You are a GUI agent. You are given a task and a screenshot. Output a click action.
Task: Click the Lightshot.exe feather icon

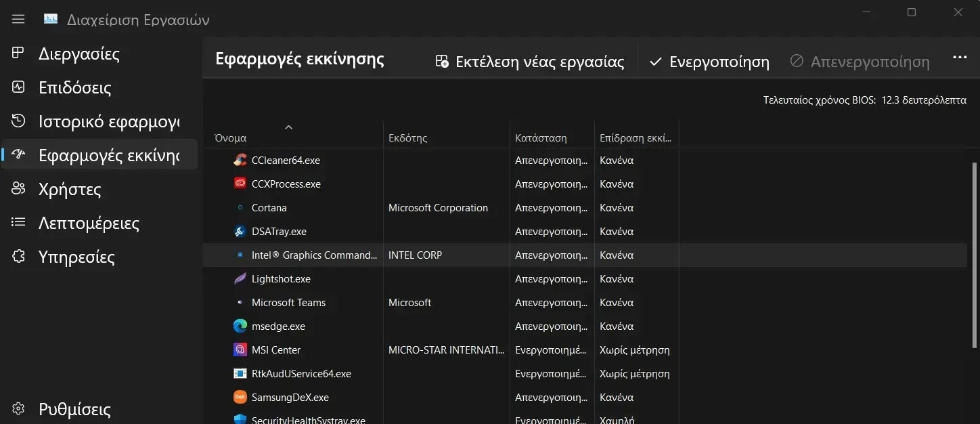pos(240,279)
